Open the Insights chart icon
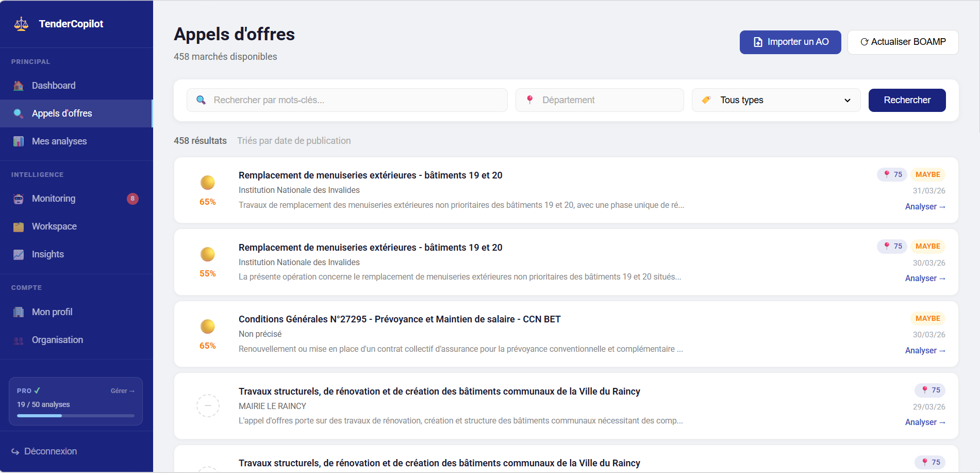This screenshot has width=980, height=473. tap(19, 254)
